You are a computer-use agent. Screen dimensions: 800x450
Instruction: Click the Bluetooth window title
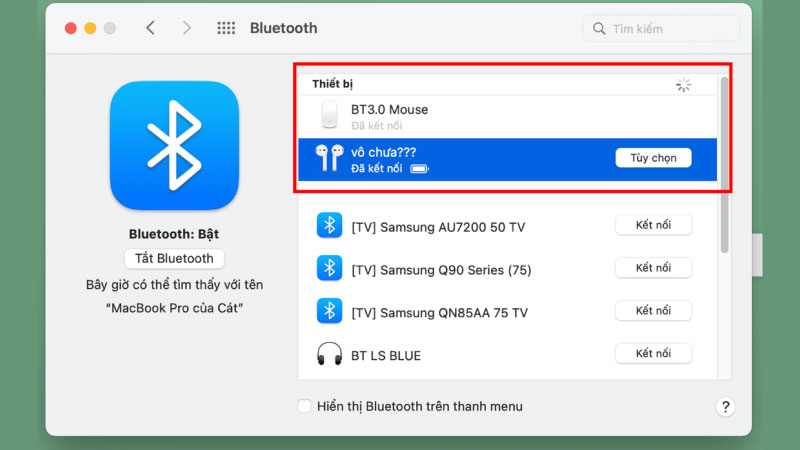[x=284, y=28]
